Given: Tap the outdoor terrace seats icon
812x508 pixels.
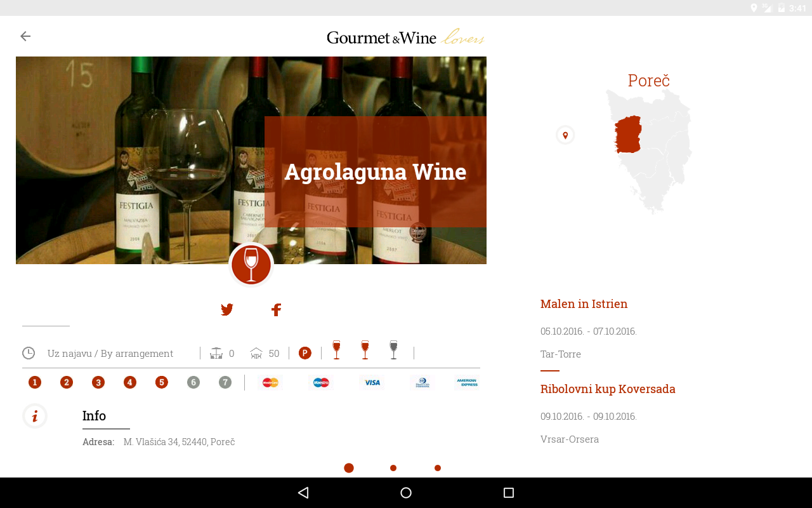Looking at the screenshot, I should point(216,353).
